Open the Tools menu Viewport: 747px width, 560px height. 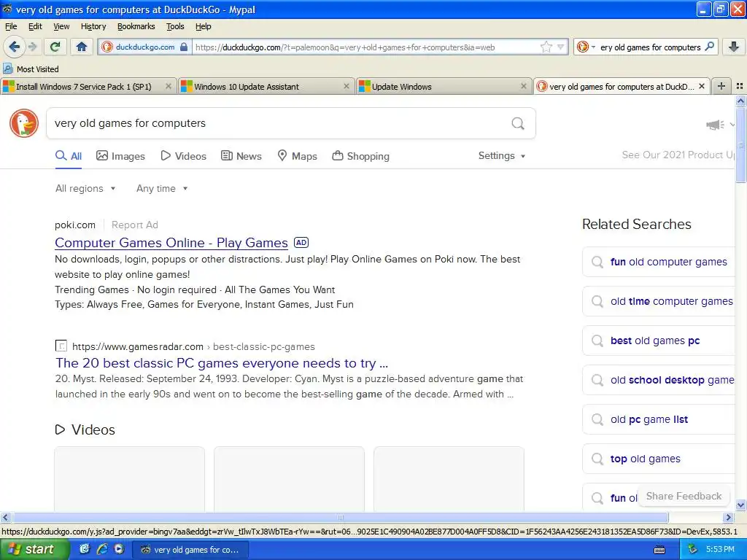[x=175, y=26]
